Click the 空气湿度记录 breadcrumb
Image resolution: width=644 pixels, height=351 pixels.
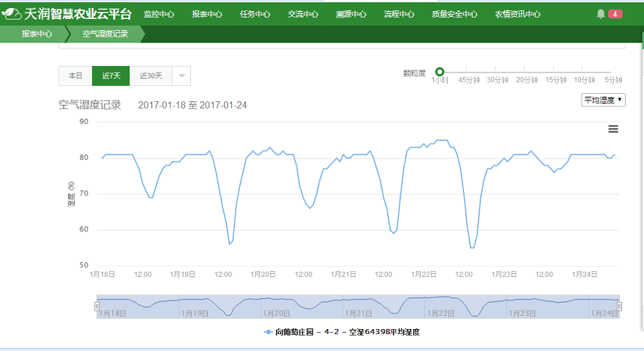pos(105,34)
